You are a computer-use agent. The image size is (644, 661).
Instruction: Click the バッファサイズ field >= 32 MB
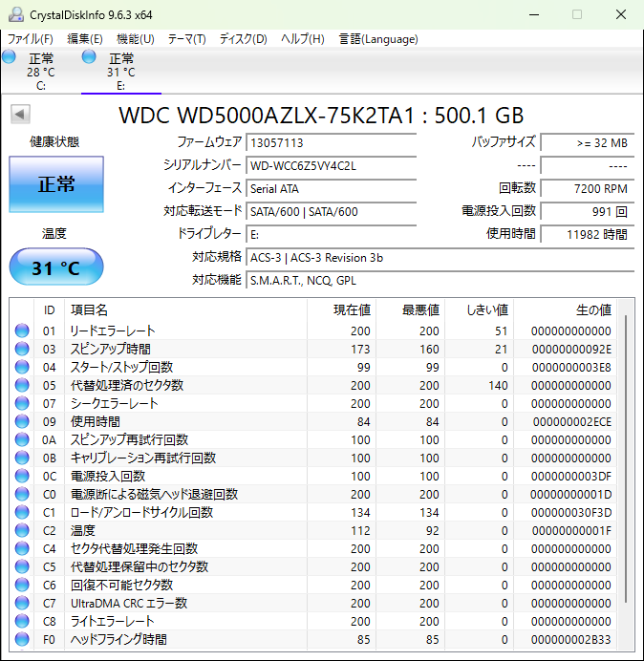tap(588, 142)
